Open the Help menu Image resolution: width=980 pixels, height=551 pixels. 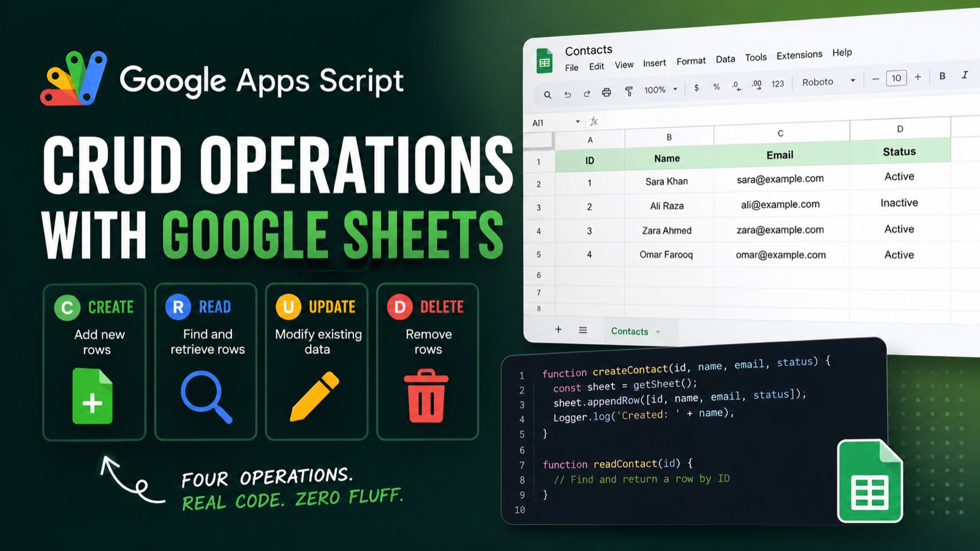coord(842,53)
